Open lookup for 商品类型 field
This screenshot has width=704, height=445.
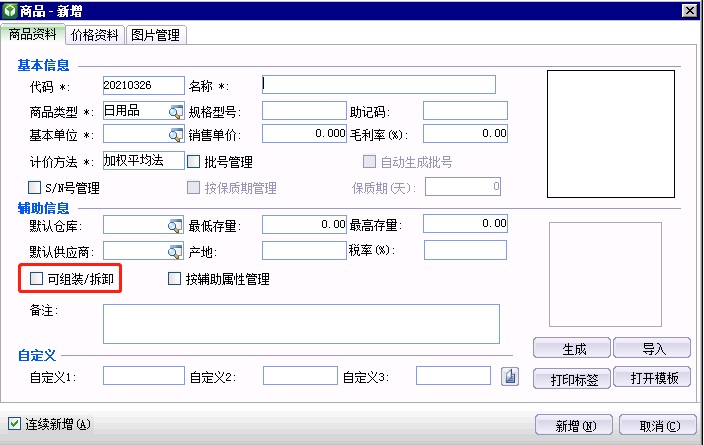coord(176,111)
